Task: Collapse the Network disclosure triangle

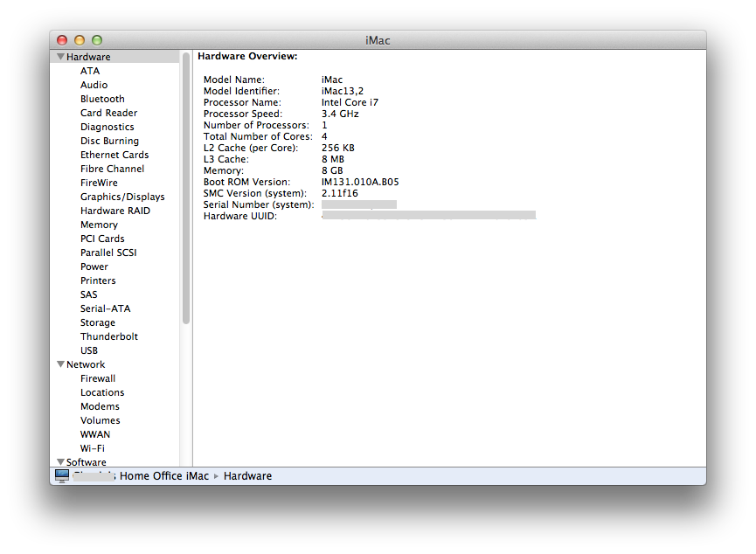Action: [61, 364]
